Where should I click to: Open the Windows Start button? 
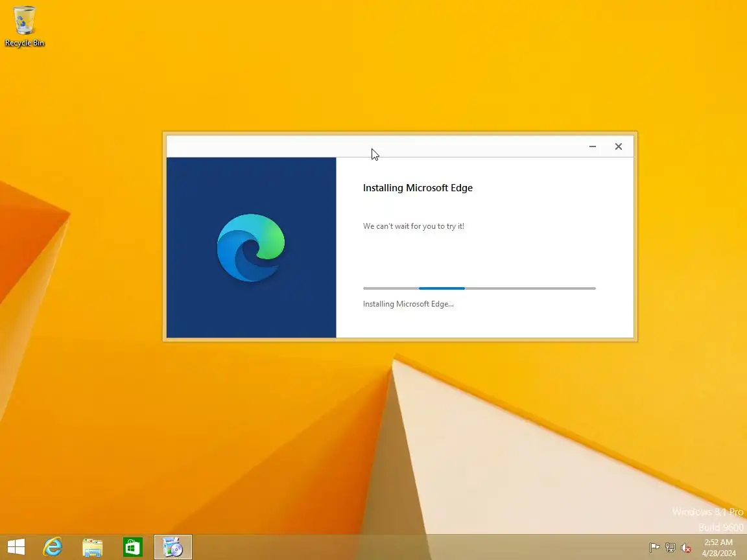(16, 546)
